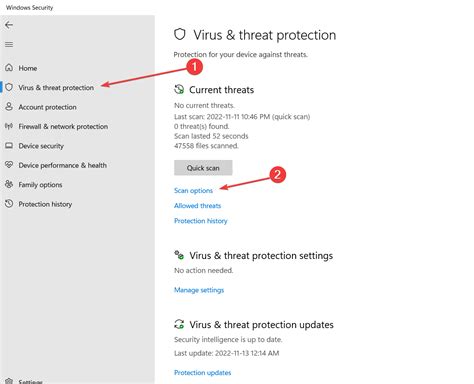Click the back arrow icon
This screenshot has width=474, height=384.
click(9, 25)
